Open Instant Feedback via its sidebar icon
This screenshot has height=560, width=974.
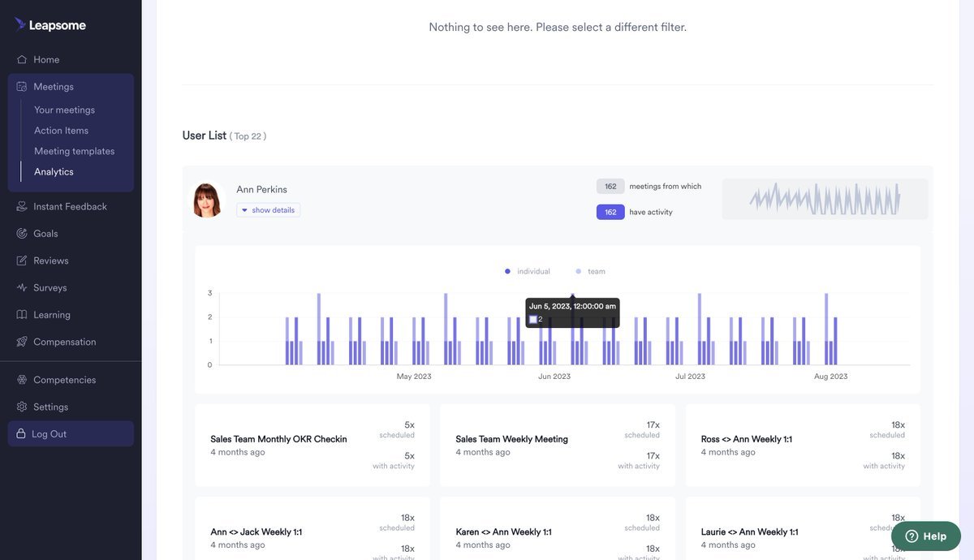tap(22, 206)
